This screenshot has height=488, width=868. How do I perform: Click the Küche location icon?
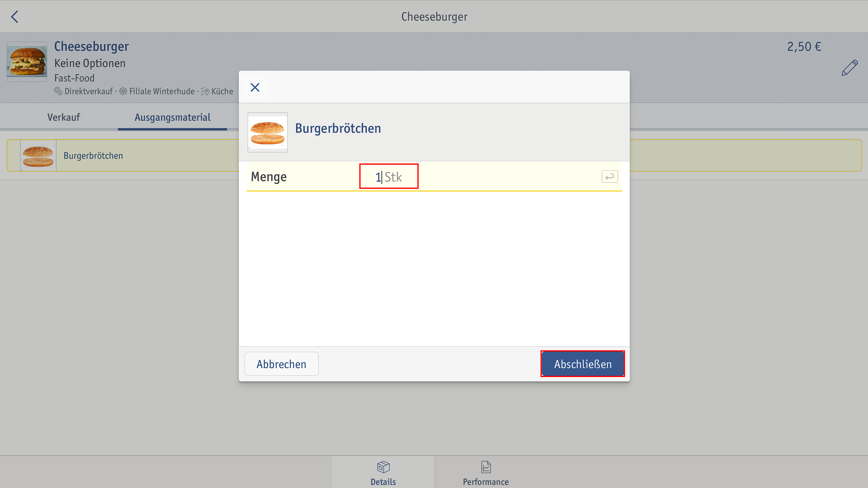(205, 91)
